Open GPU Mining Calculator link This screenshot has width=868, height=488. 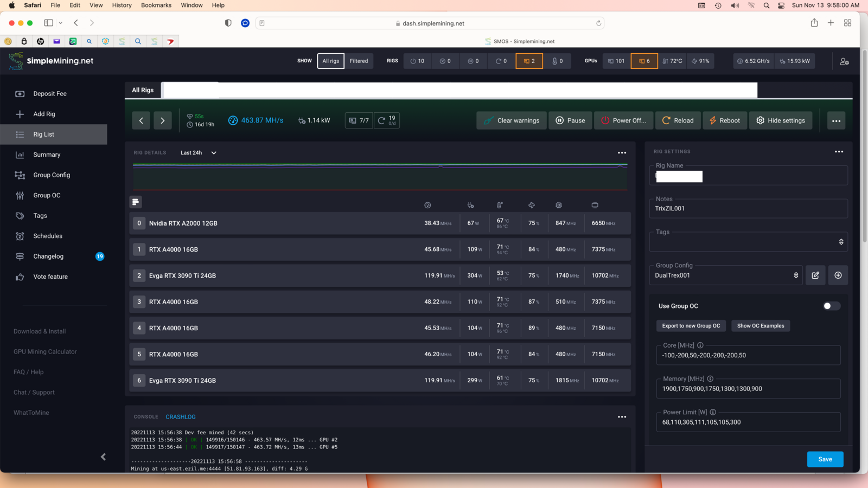[x=45, y=352]
